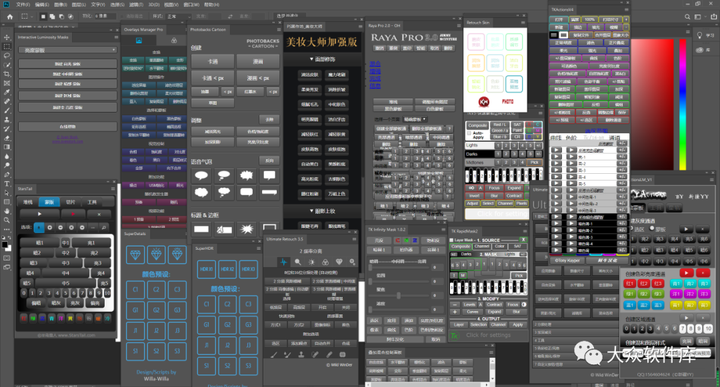Open the dropdown in Interactive Luminosity Masks panel
This screenshot has width=720, height=387.
tap(68, 50)
